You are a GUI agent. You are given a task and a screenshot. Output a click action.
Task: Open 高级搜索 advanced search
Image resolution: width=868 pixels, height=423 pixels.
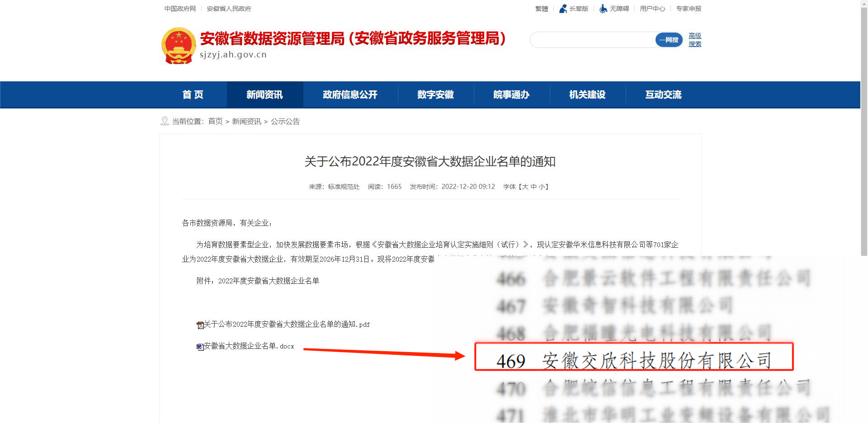[695, 40]
